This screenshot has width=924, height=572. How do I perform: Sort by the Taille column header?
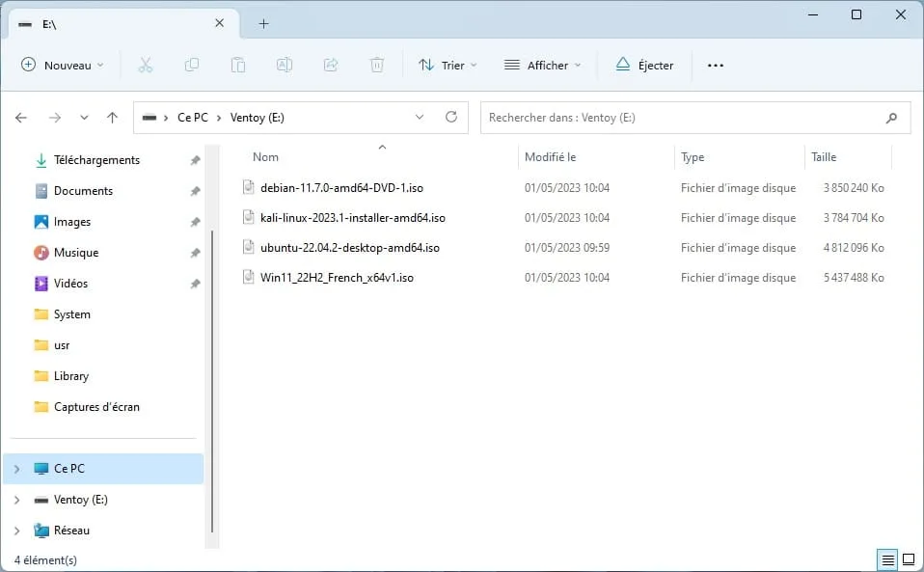(x=824, y=157)
